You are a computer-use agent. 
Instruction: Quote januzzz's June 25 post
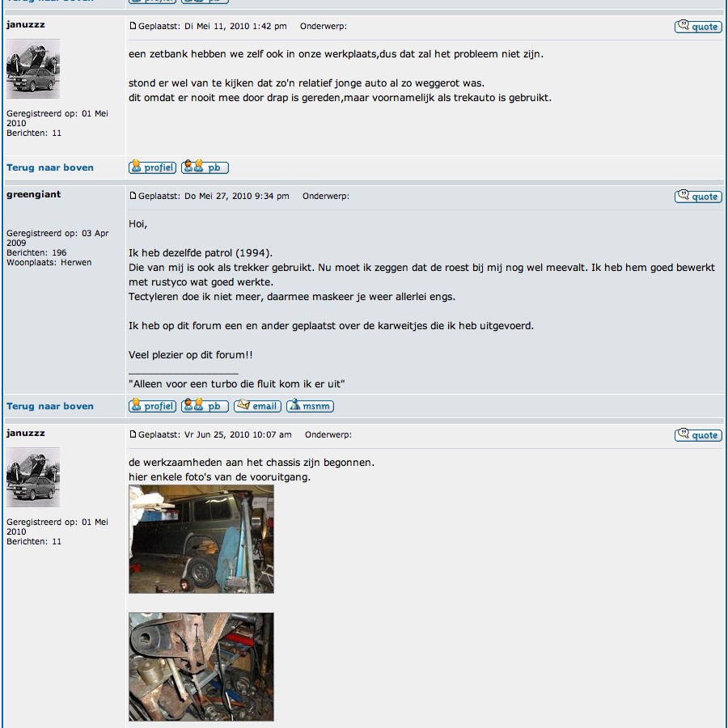tap(698, 435)
